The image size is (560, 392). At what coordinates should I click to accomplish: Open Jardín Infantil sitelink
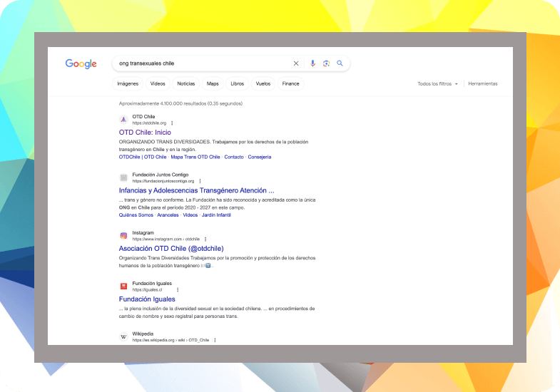[216, 215]
